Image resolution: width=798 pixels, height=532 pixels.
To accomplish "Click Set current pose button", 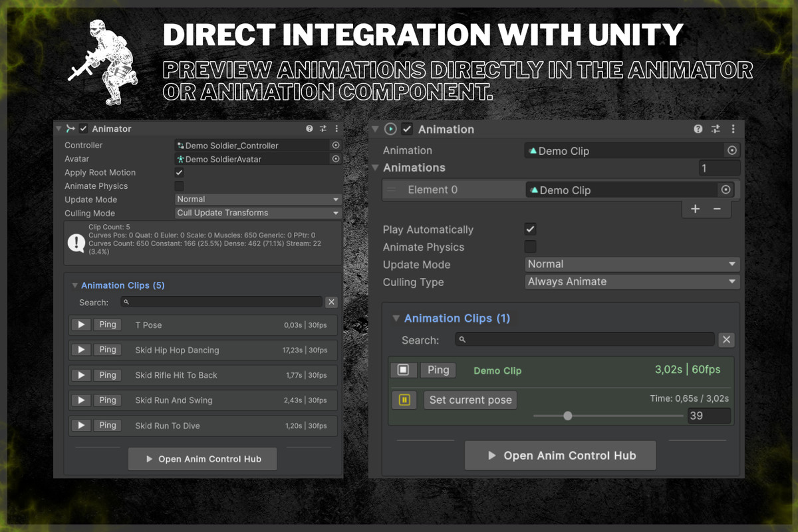I will tap(470, 400).
